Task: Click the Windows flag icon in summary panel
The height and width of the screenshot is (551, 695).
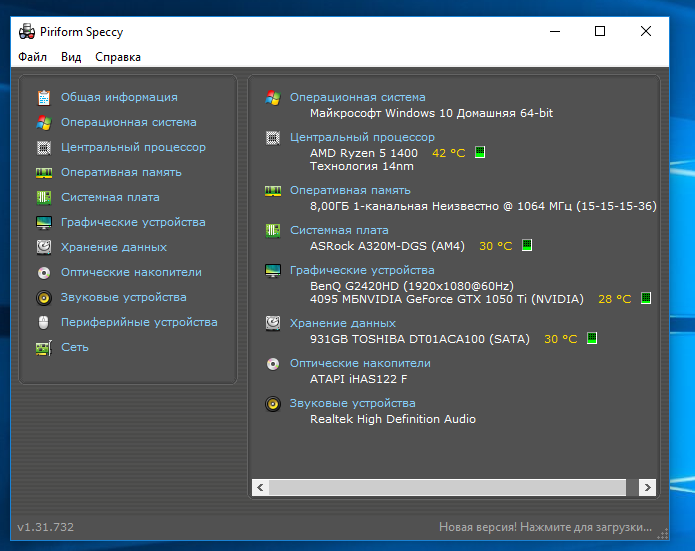Action: [273, 98]
